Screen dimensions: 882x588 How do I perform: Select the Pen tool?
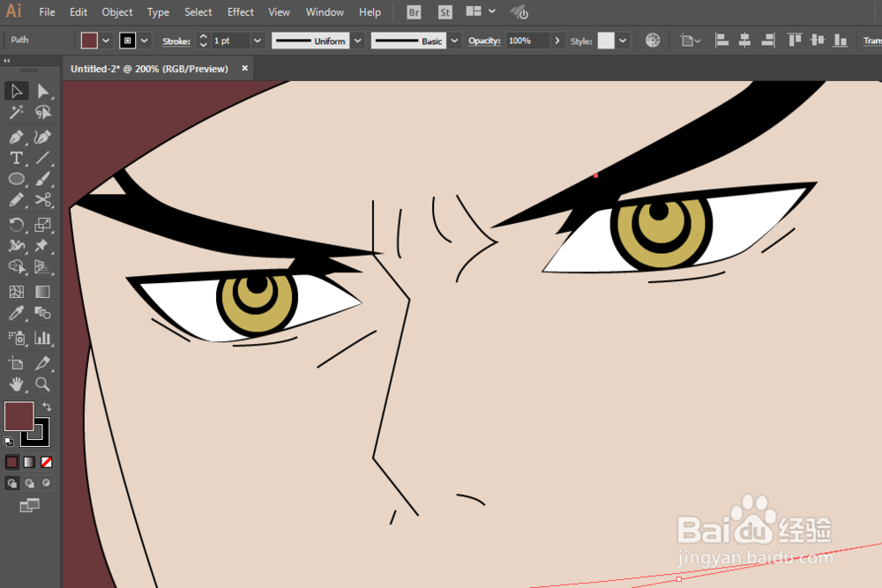click(16, 137)
